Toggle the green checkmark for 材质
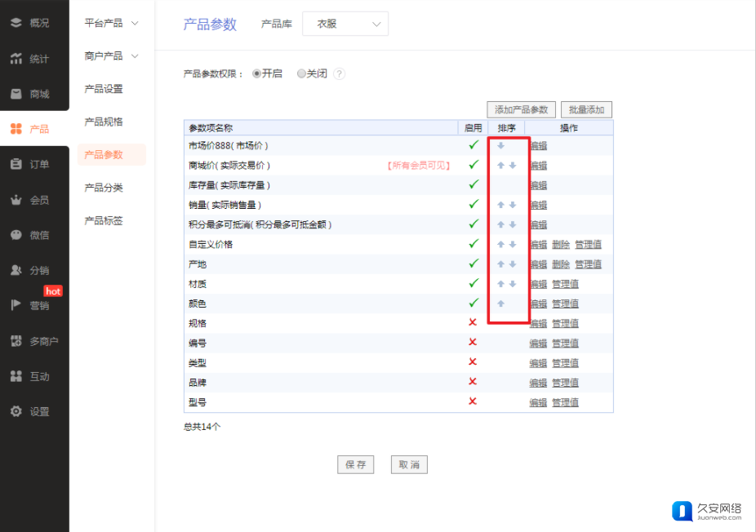This screenshot has height=532, width=756. [x=473, y=283]
